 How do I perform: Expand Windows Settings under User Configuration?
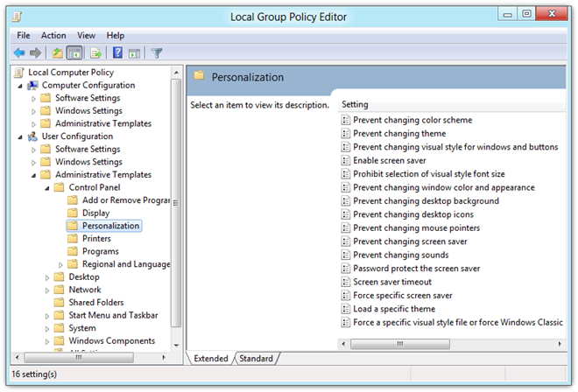[x=33, y=163]
